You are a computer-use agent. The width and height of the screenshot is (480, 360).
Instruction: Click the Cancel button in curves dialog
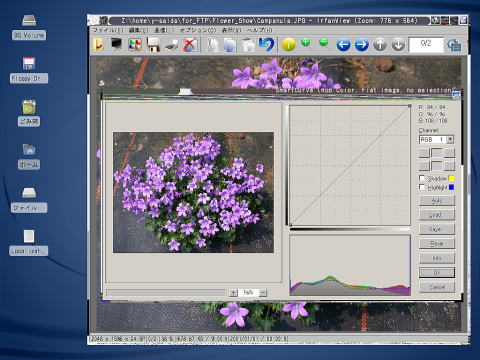pyautogui.click(x=437, y=287)
